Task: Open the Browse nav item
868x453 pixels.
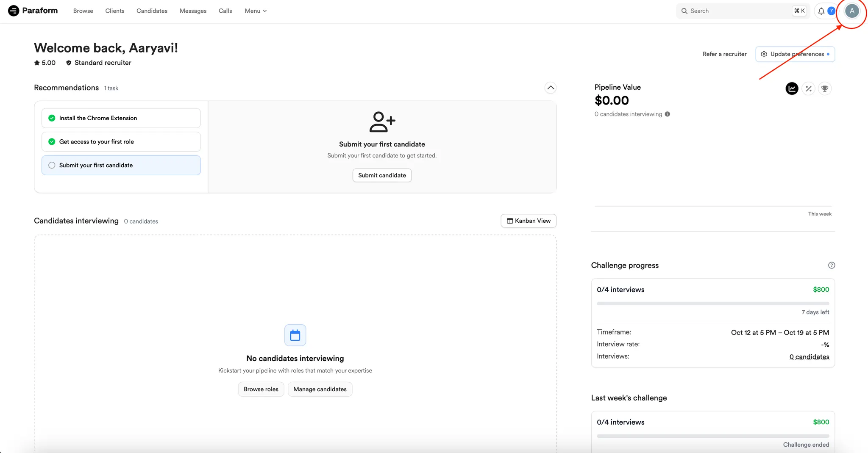Action: [x=83, y=11]
